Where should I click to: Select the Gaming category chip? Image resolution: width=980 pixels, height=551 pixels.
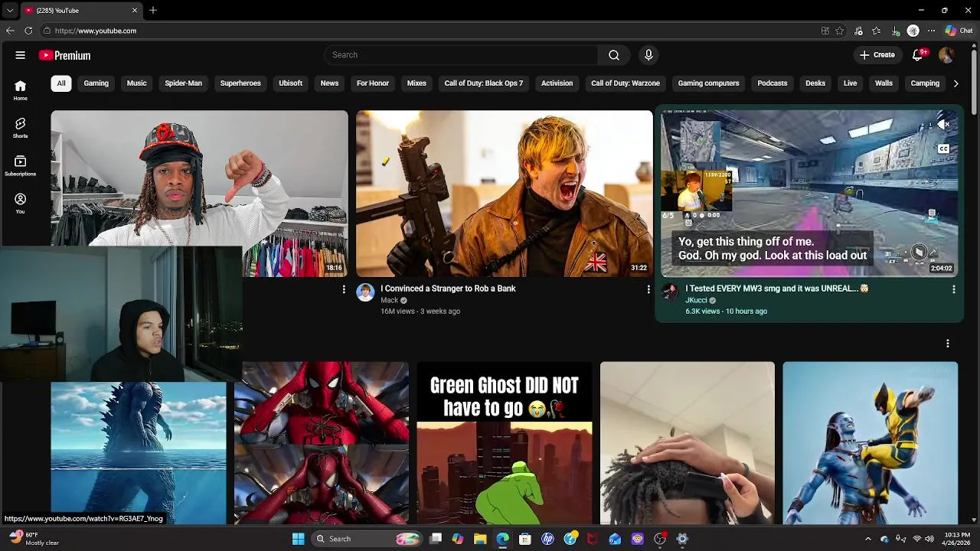click(96, 83)
